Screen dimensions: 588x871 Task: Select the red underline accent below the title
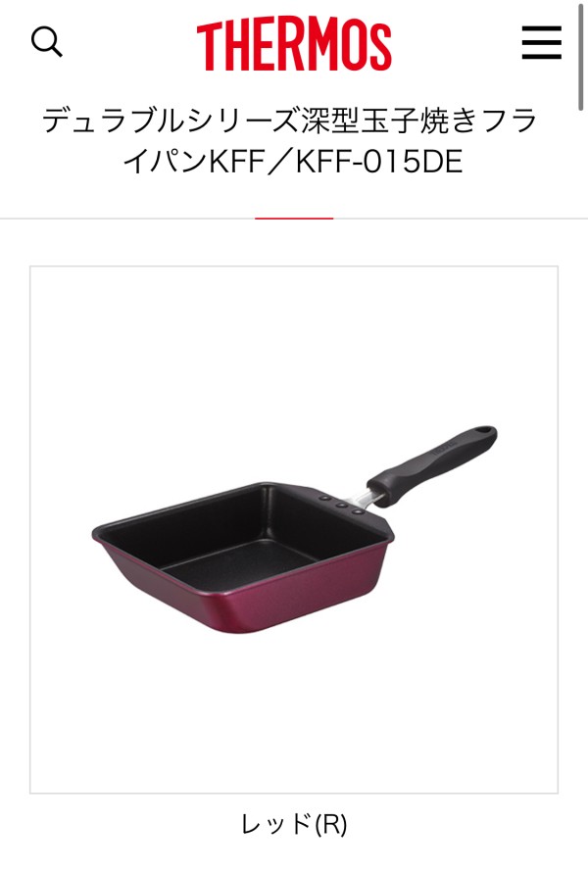(x=294, y=218)
